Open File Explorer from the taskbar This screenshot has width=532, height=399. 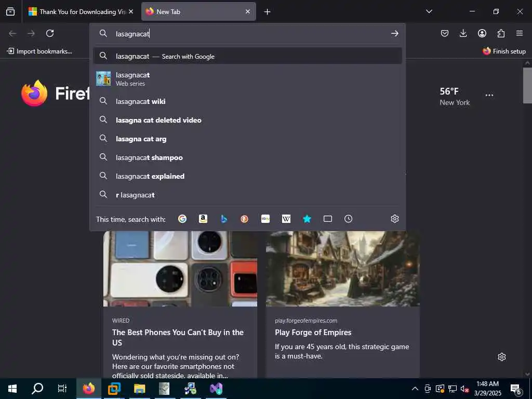click(x=139, y=389)
